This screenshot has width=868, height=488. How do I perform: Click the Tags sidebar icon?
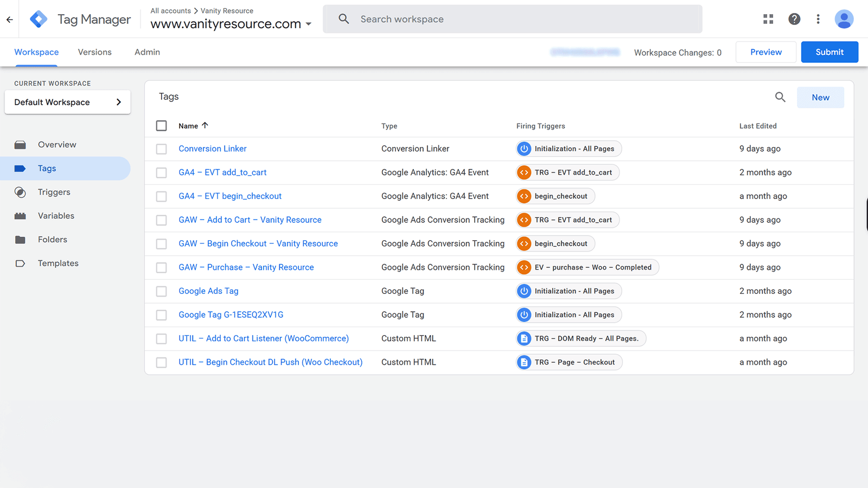point(20,169)
